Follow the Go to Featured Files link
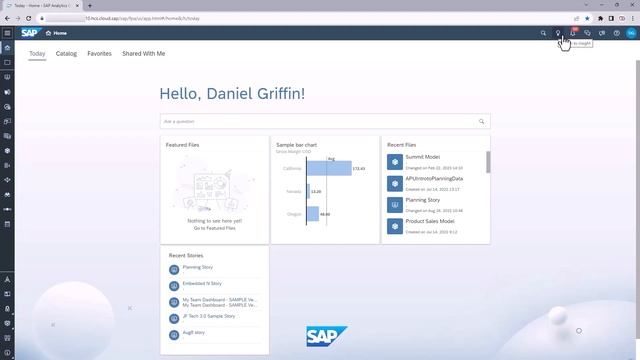This screenshot has width=640, height=360. pos(215,228)
